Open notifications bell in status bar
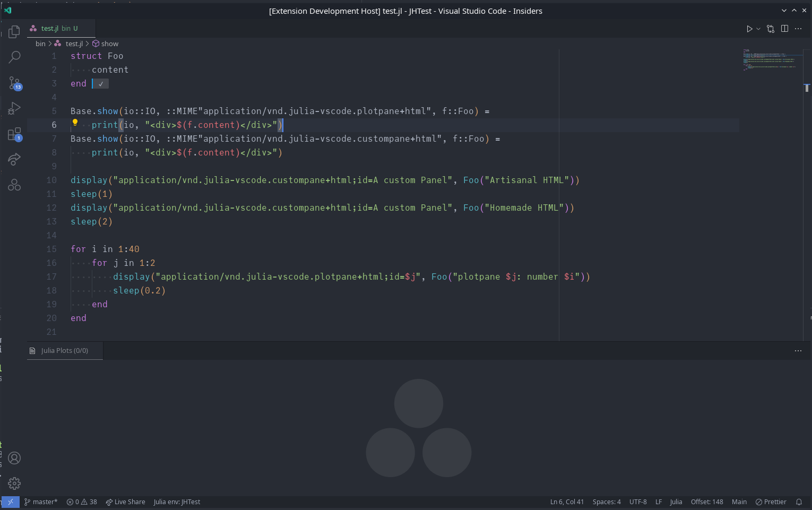Image resolution: width=812 pixels, height=510 pixels. click(x=799, y=502)
